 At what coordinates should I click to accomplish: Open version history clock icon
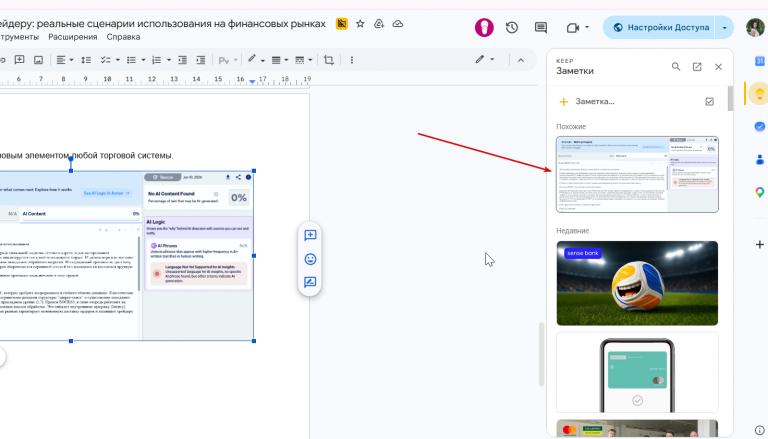(512, 27)
